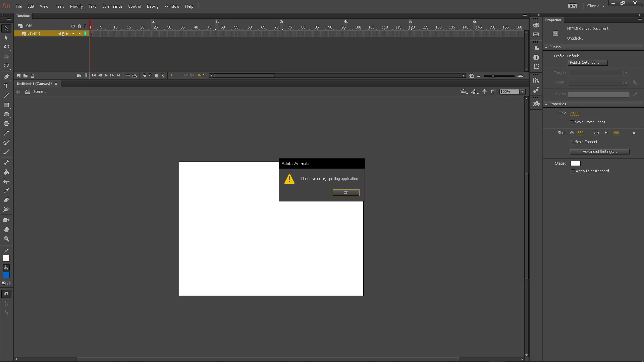Click the white Stage color swatch
The height and width of the screenshot is (362, 644).
coord(575,164)
